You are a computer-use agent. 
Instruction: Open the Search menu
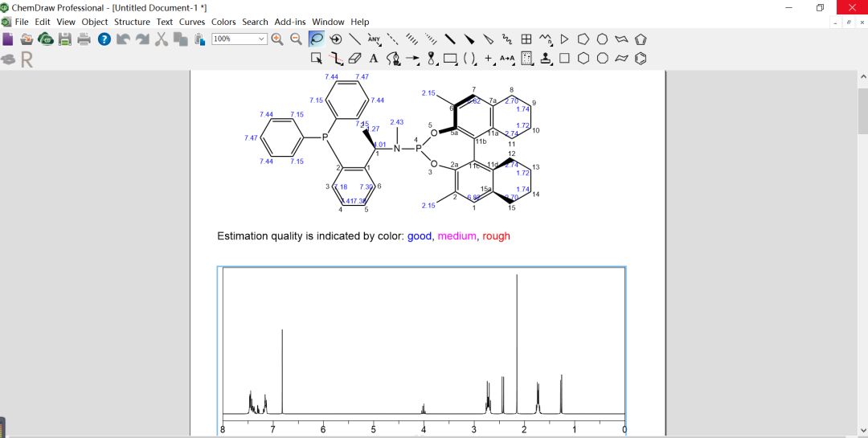click(255, 22)
